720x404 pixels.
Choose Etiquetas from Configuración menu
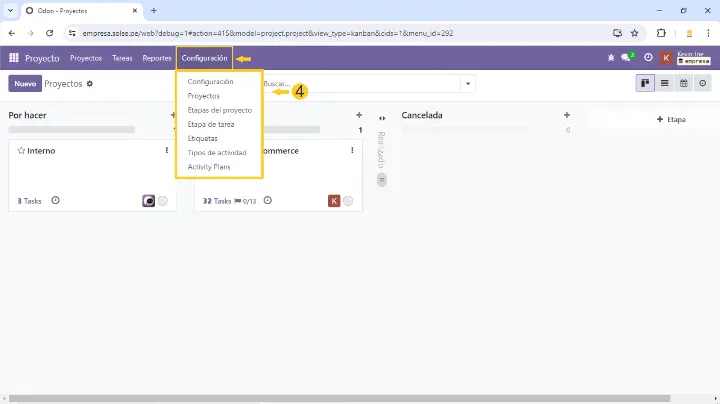click(203, 138)
